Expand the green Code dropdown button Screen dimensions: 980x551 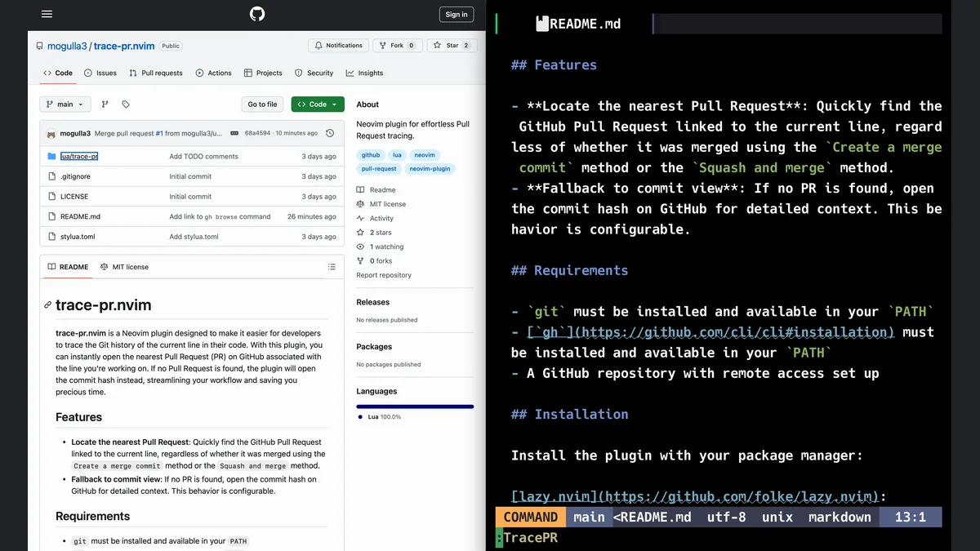pos(318,104)
